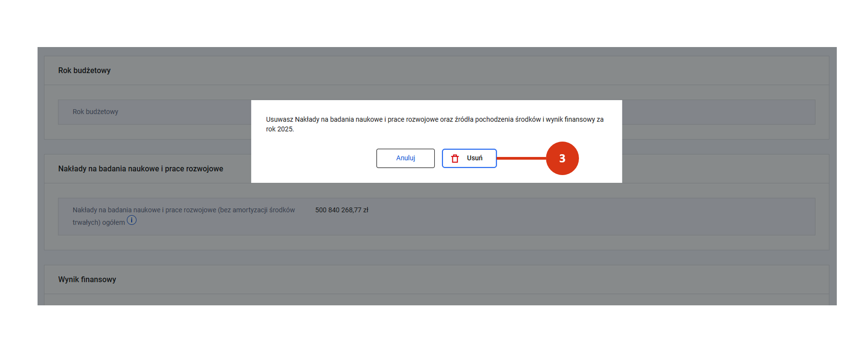Click 'rok 2025.' in the dialog message
This screenshot has height=356, width=868.
pyautogui.click(x=280, y=129)
